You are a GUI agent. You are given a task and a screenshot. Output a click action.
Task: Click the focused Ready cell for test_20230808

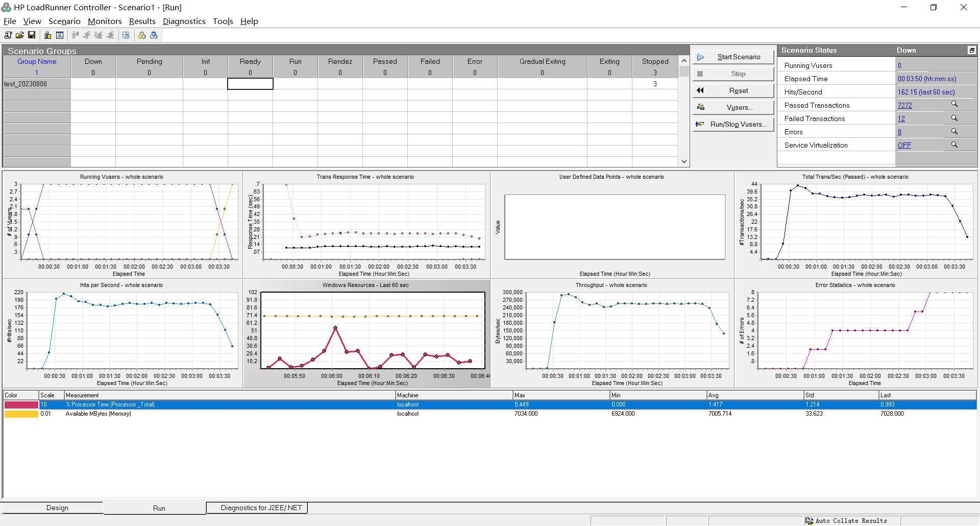[250, 84]
